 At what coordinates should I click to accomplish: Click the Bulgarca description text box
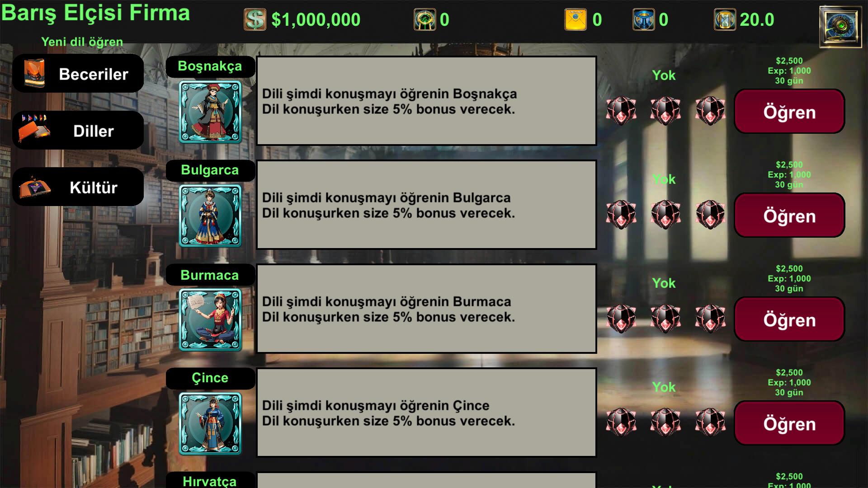[x=426, y=205]
